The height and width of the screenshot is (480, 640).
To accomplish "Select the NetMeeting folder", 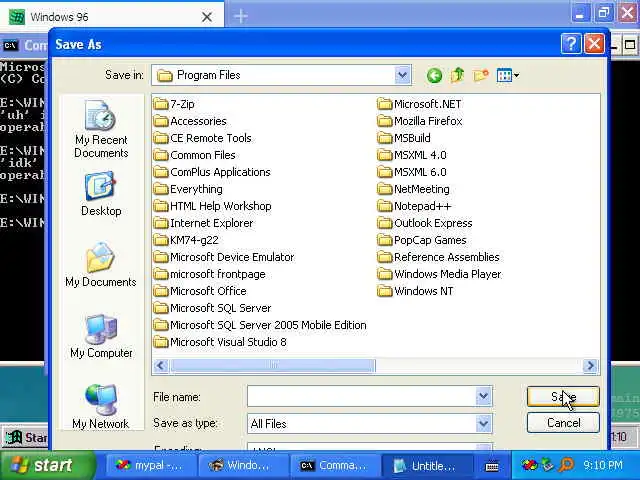I will click(414, 189).
